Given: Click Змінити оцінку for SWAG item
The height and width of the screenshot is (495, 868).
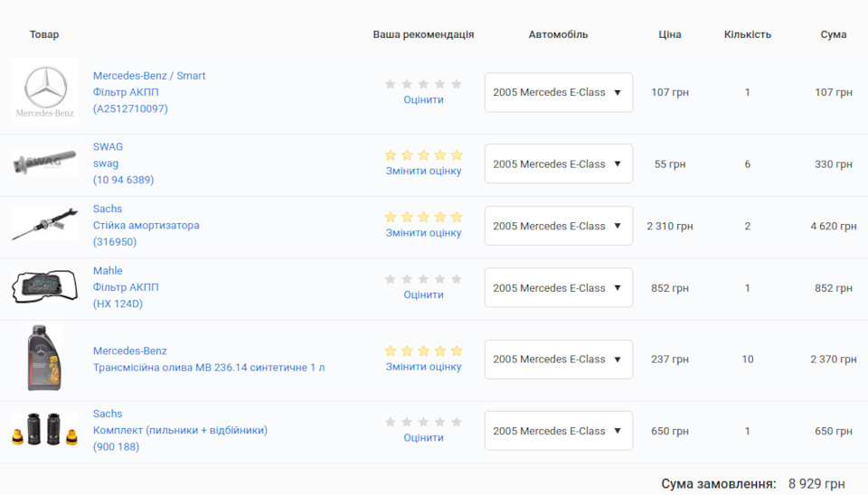Looking at the screenshot, I should (423, 171).
